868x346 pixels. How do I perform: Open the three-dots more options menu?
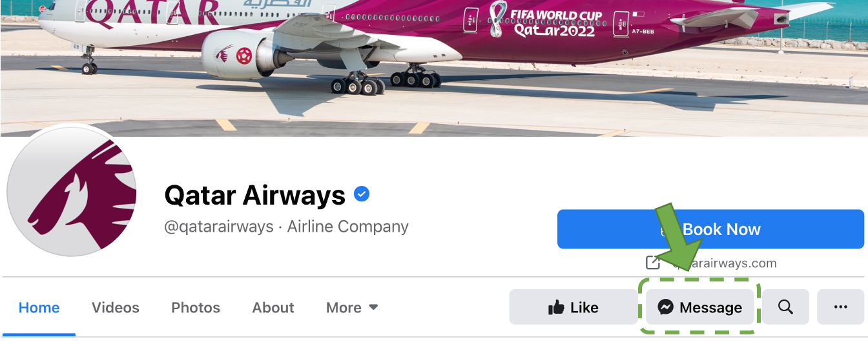(840, 307)
